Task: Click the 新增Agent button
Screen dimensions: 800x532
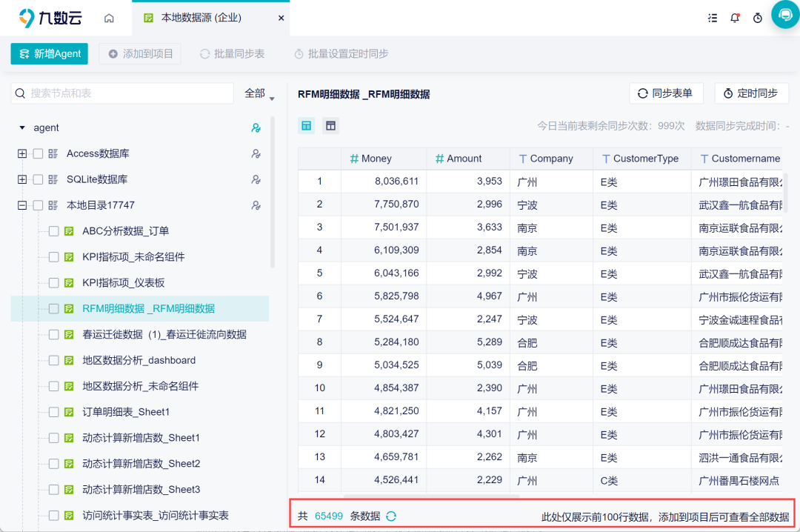Action: [49, 54]
